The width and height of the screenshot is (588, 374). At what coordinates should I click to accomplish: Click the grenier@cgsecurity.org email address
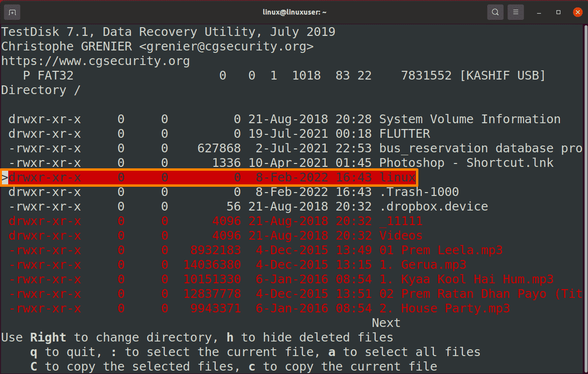point(226,47)
